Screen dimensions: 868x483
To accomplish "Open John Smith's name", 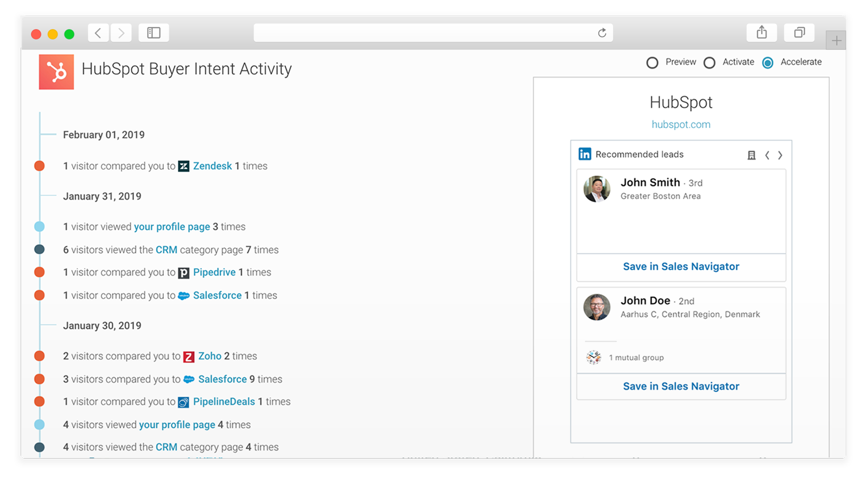I will point(650,182).
